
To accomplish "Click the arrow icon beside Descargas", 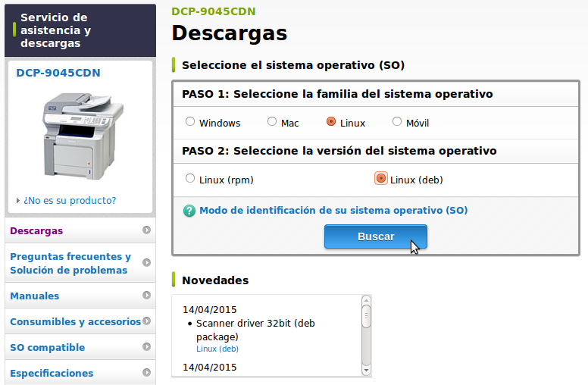I will (147, 230).
